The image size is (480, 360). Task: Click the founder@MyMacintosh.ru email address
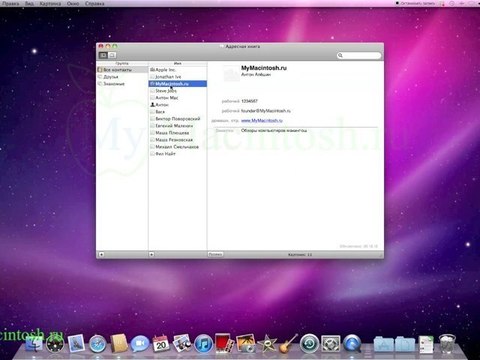click(266, 111)
